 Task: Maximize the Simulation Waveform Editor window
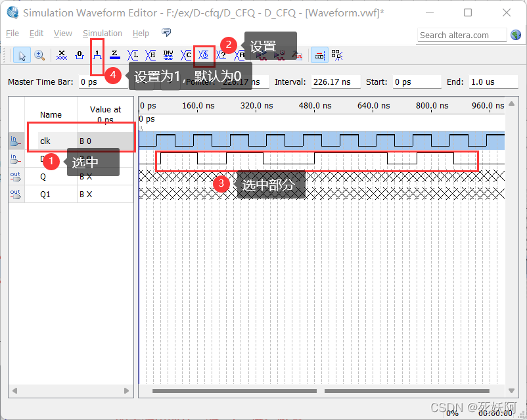(467, 12)
